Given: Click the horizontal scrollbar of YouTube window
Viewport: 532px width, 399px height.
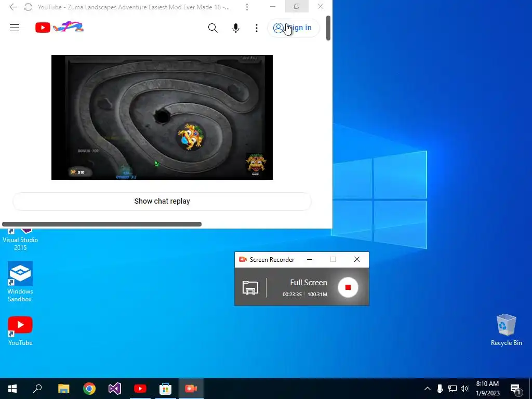Looking at the screenshot, I should (102, 224).
